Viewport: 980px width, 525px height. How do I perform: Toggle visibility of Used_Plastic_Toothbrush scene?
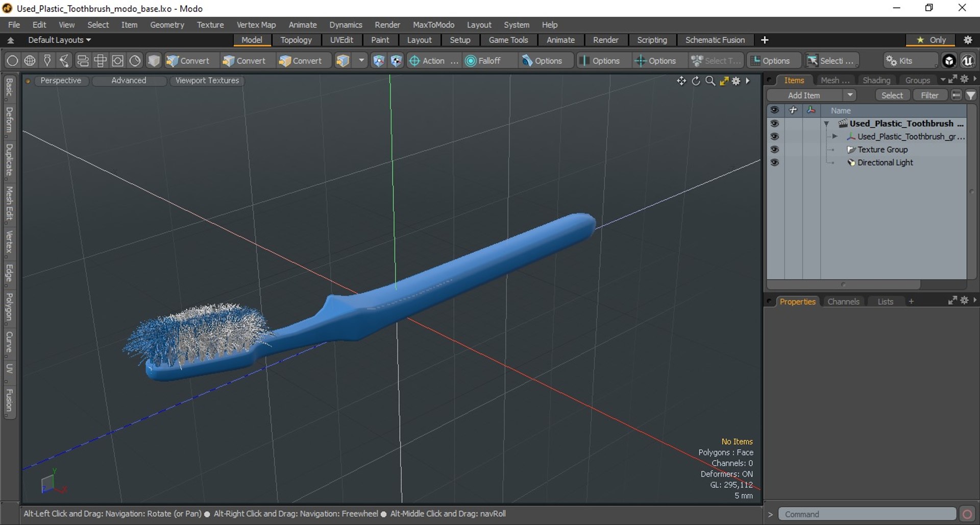774,124
